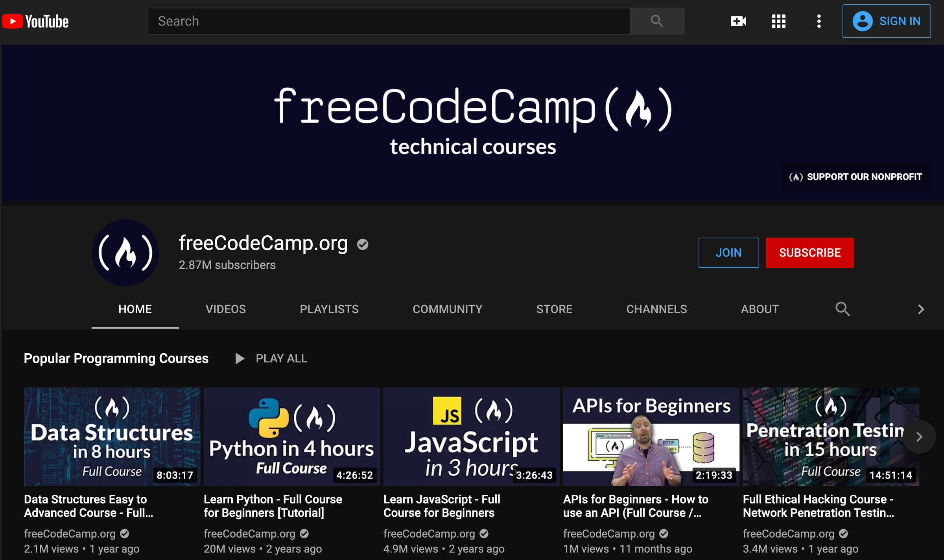
Task: Click the channel search magnifier icon
Action: coord(842,309)
